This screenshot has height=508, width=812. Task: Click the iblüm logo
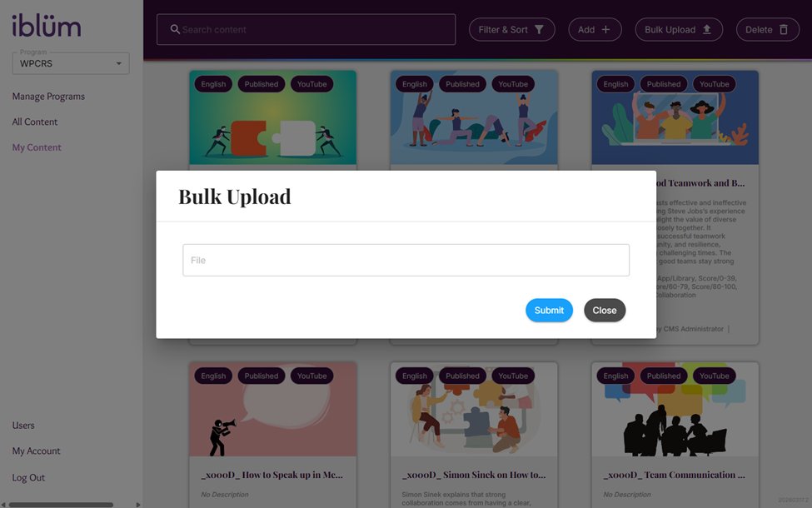pos(47,26)
